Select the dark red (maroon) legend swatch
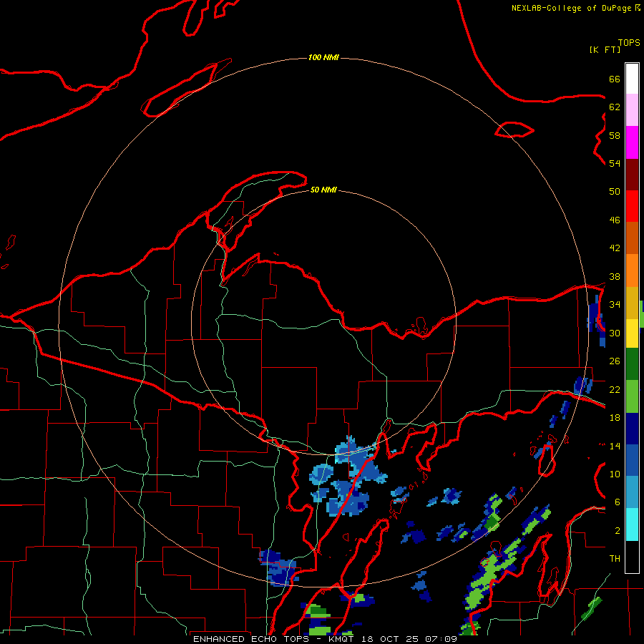The height and width of the screenshot is (644, 644). [x=632, y=175]
